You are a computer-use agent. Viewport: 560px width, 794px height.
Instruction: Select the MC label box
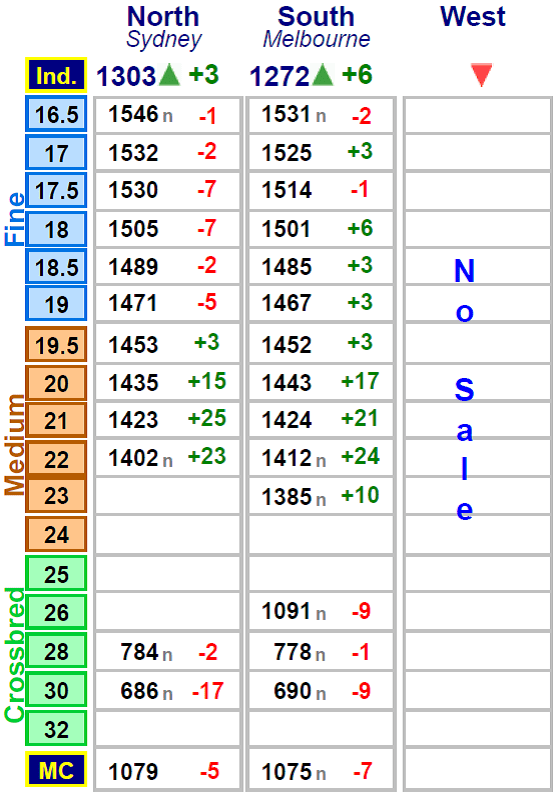tap(56, 770)
